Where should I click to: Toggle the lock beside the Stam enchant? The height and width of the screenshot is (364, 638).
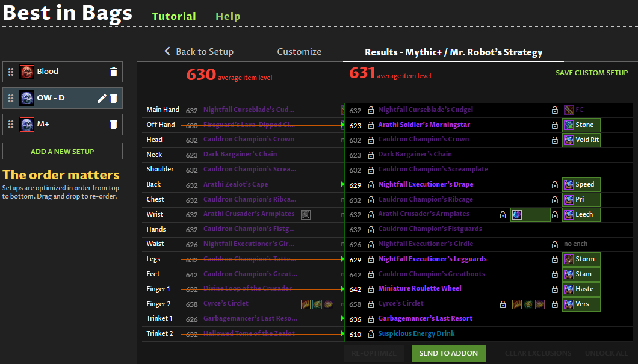(554, 274)
